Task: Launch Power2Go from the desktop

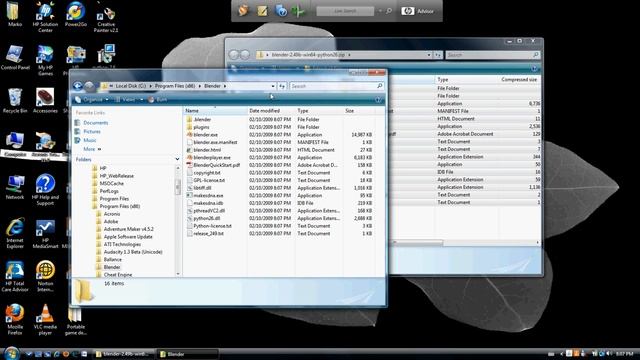Action: tap(76, 13)
